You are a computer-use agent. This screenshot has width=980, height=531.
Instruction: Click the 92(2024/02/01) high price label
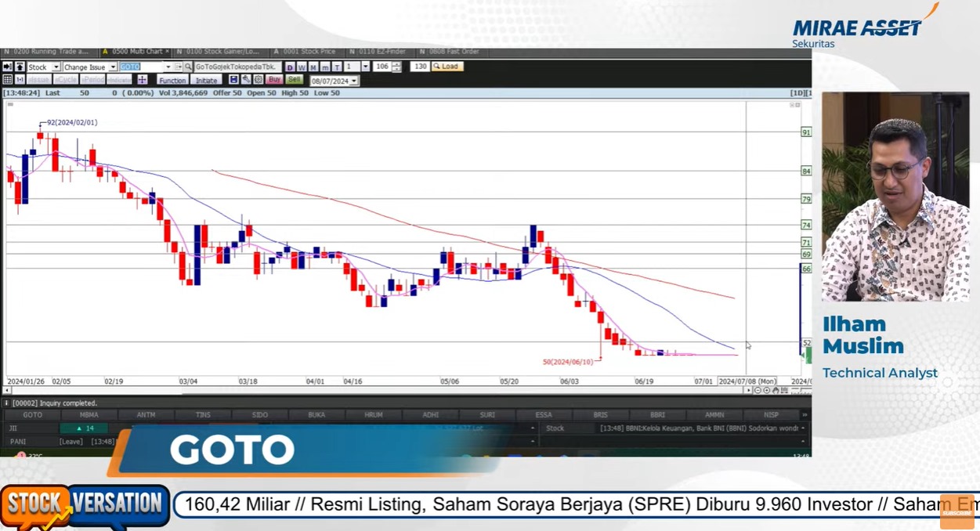coord(72,123)
